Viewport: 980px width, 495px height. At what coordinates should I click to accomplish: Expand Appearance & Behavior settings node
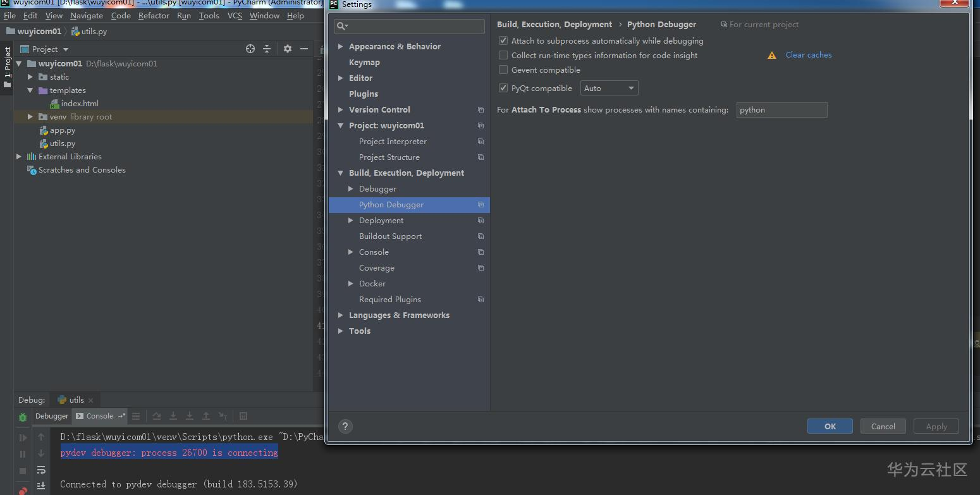pyautogui.click(x=341, y=47)
